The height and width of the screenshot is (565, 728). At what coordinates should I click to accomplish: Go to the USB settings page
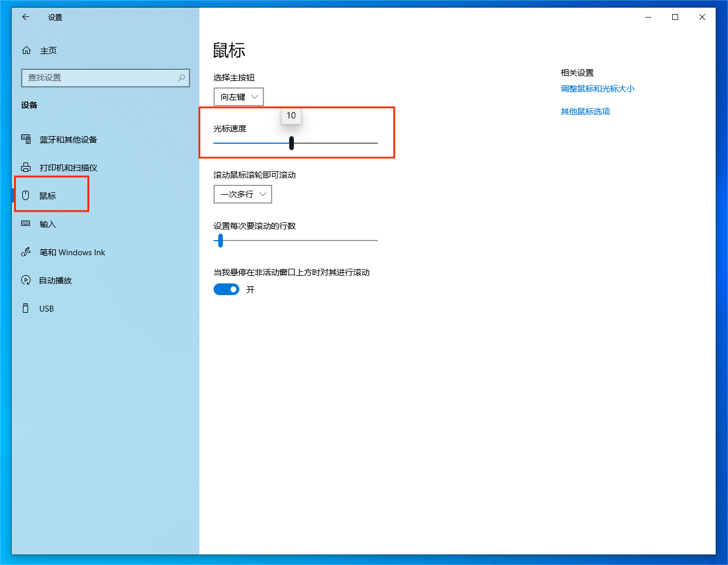46,309
